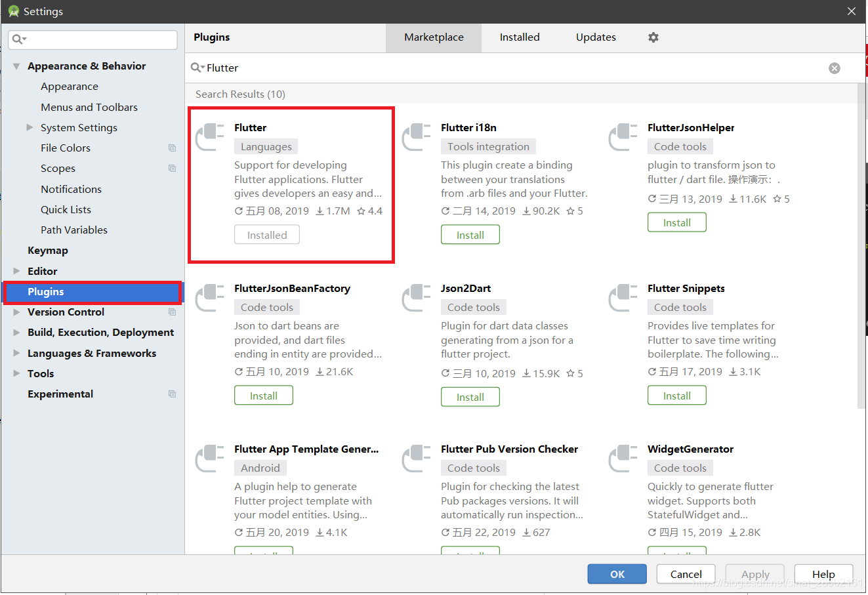Viewport: 868px width, 595px height.
Task: Click the Flutter Snippets plugin icon
Action: pos(624,298)
